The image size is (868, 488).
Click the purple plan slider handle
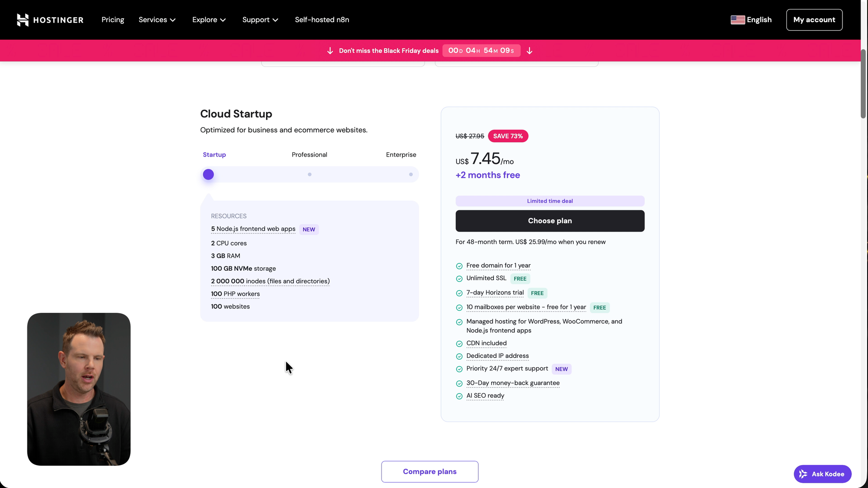tap(208, 174)
